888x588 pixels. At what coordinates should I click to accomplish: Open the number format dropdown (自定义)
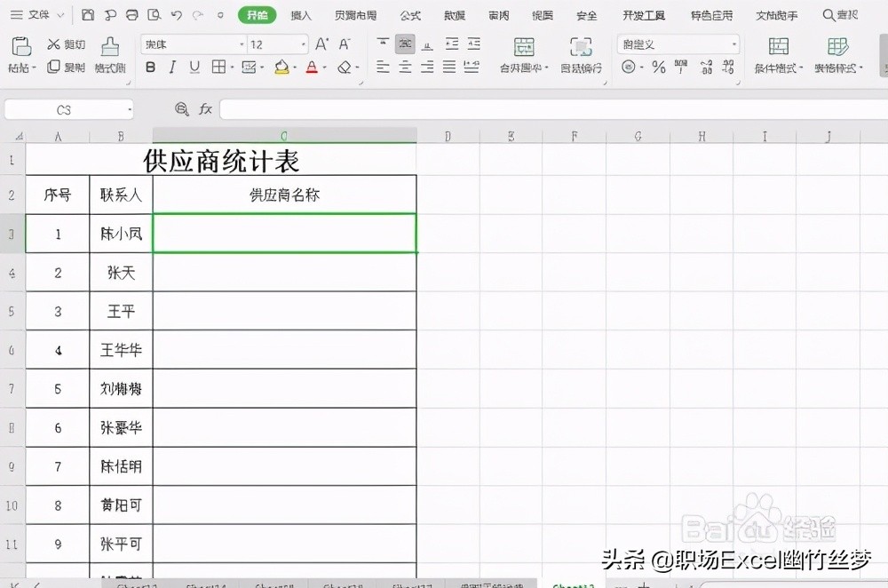733,44
